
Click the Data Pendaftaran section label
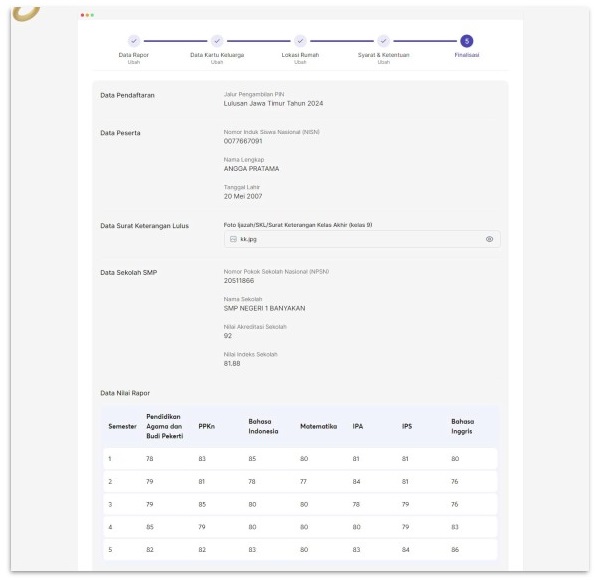tap(127, 95)
